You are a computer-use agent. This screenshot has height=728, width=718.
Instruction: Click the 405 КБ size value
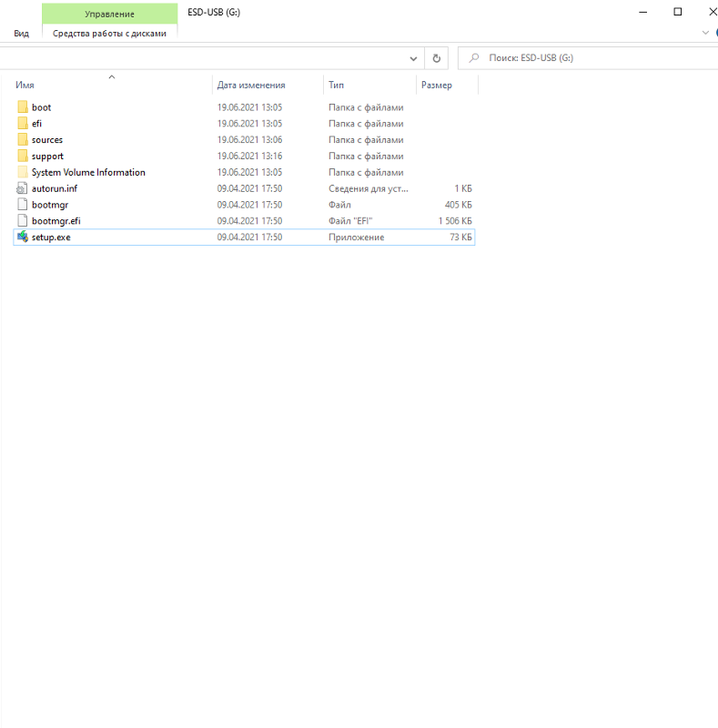tap(459, 205)
